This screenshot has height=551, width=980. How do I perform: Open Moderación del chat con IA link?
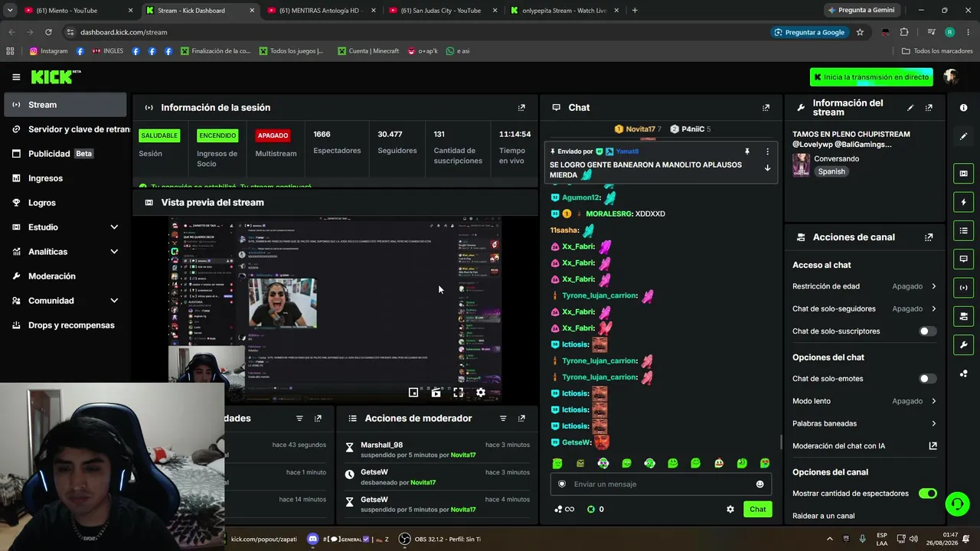tap(864, 446)
